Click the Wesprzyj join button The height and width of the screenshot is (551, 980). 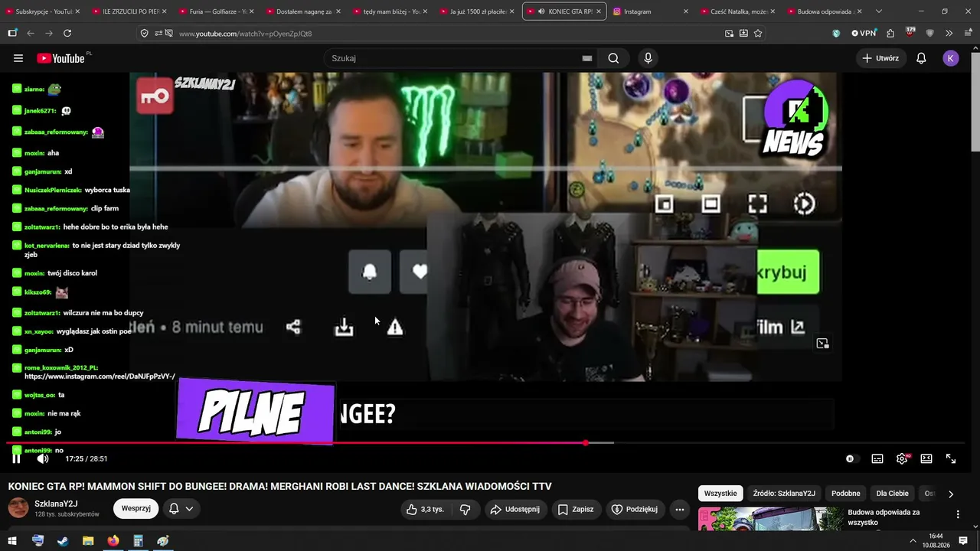pos(136,508)
